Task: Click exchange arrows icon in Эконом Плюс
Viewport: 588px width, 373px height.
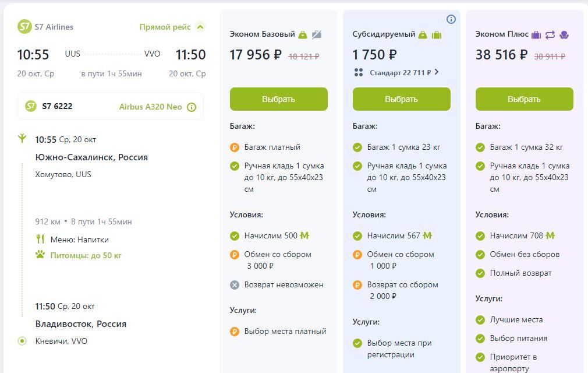Action: tap(550, 35)
